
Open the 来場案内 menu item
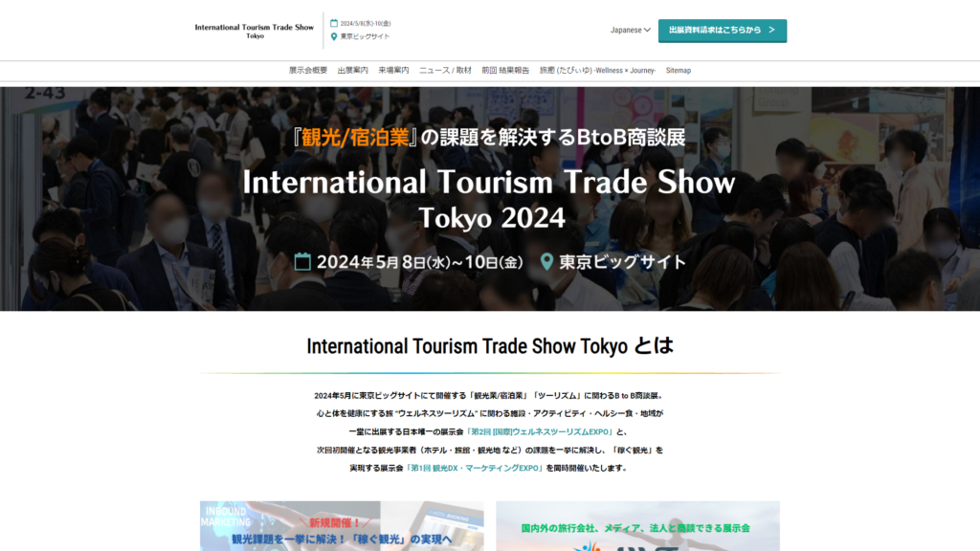(393, 71)
